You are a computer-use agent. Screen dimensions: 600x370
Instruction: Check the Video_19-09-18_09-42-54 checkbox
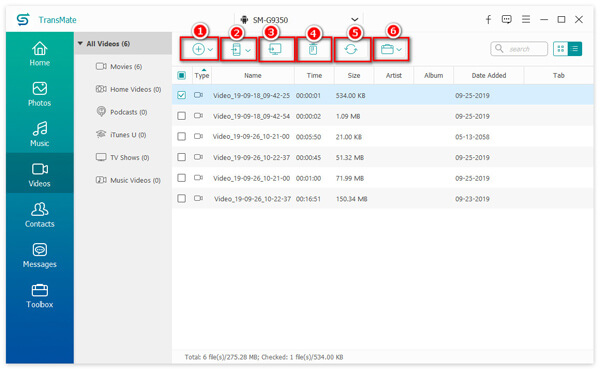(x=182, y=116)
